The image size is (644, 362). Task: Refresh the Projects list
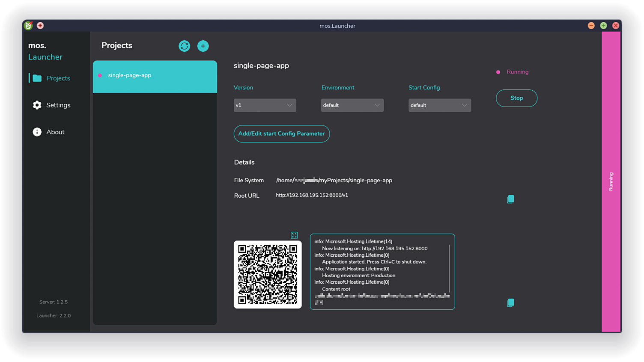[184, 46]
